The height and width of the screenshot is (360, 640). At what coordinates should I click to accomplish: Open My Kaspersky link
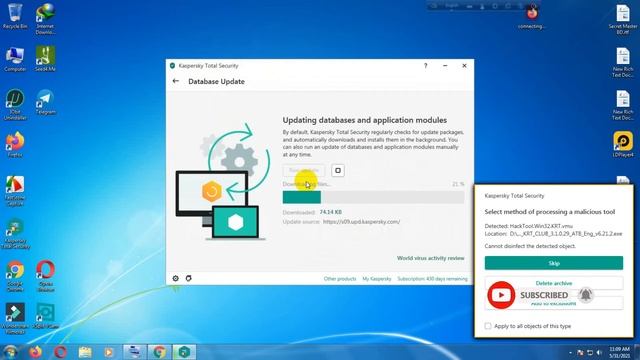tap(377, 279)
